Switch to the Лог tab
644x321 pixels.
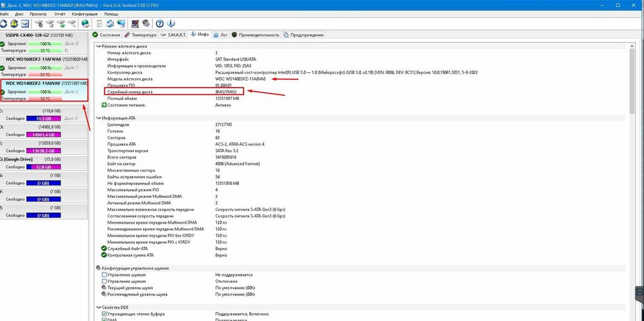[220, 35]
